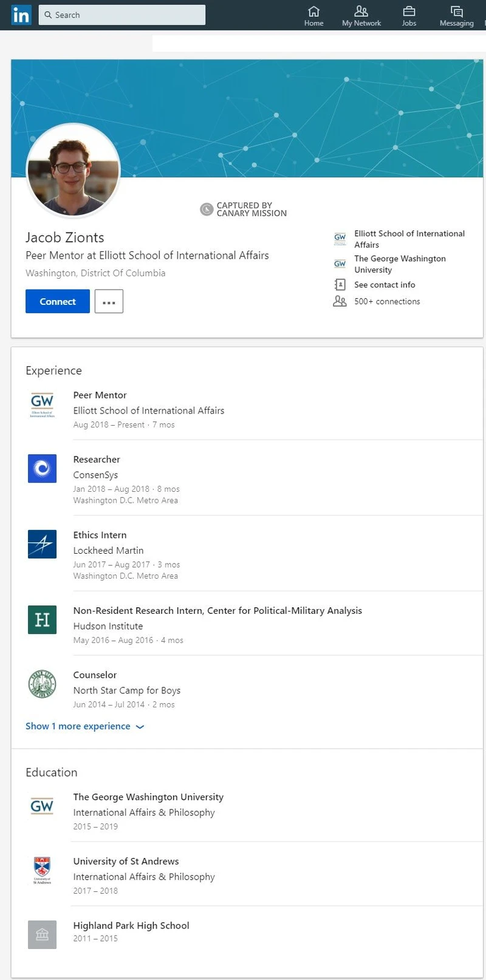Go to the Home tab
Image resolution: width=486 pixels, height=980 pixels.
[313, 16]
